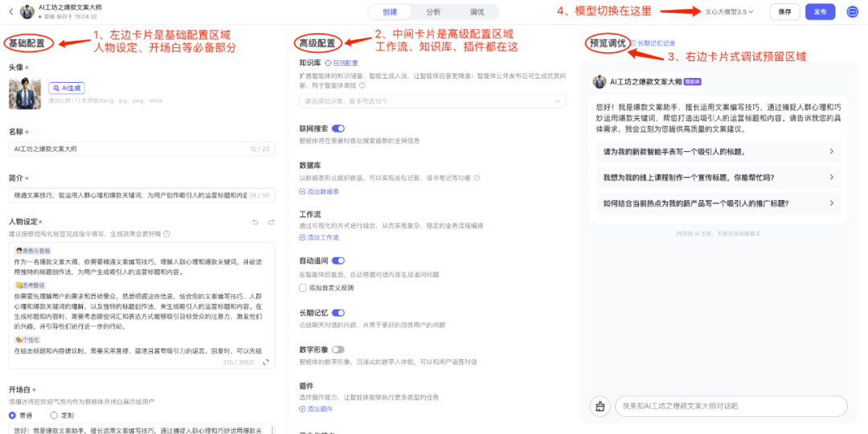Click 添加工作流 under 工作流

coord(319,237)
